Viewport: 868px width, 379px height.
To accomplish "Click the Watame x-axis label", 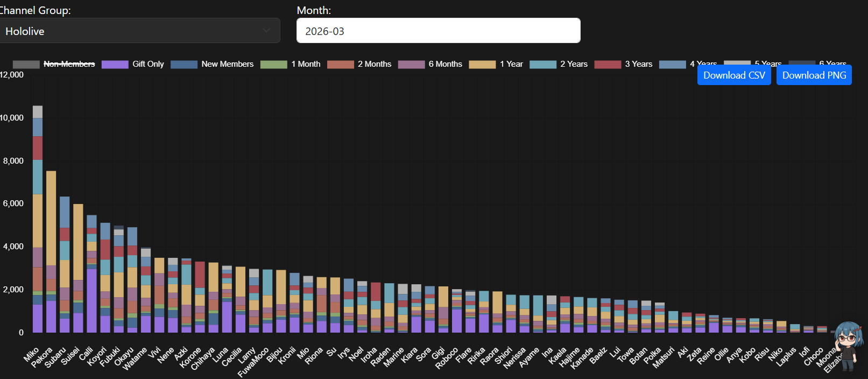I will (x=135, y=359).
